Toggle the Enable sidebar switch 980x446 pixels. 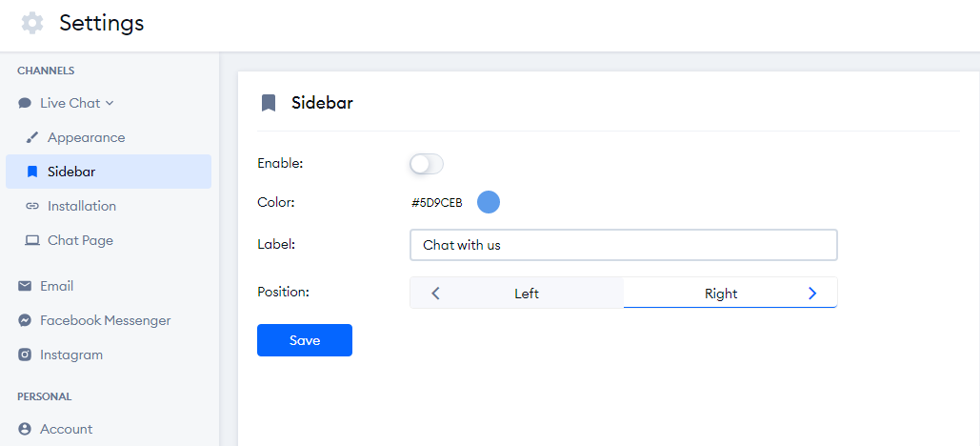coord(427,164)
